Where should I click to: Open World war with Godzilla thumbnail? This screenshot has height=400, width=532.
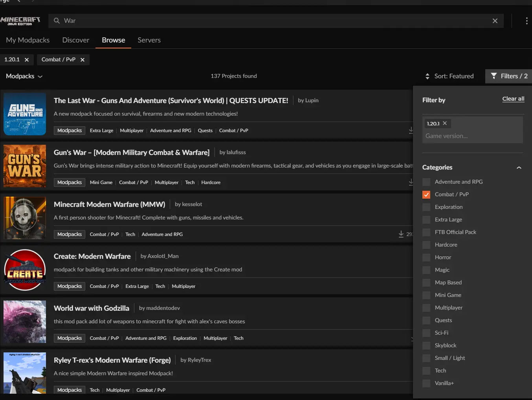[x=25, y=322]
